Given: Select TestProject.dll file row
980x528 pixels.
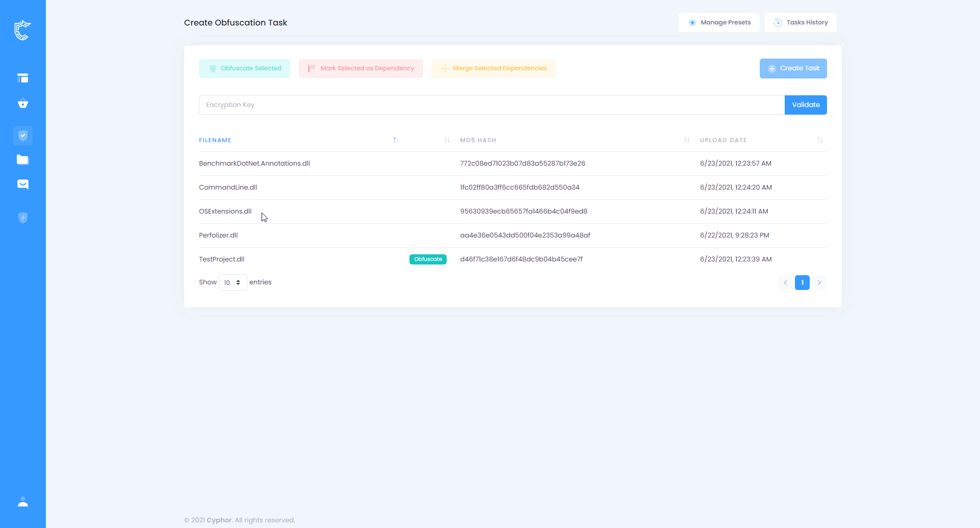Looking at the screenshot, I should (x=513, y=259).
